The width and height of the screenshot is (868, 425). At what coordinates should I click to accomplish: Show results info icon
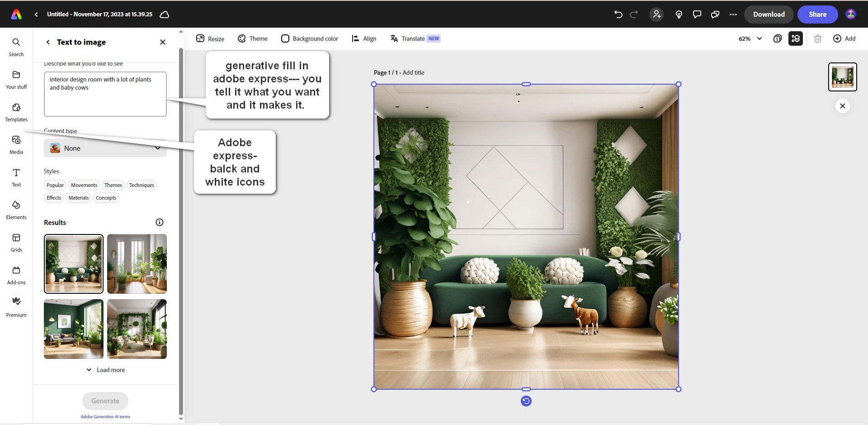(x=160, y=222)
